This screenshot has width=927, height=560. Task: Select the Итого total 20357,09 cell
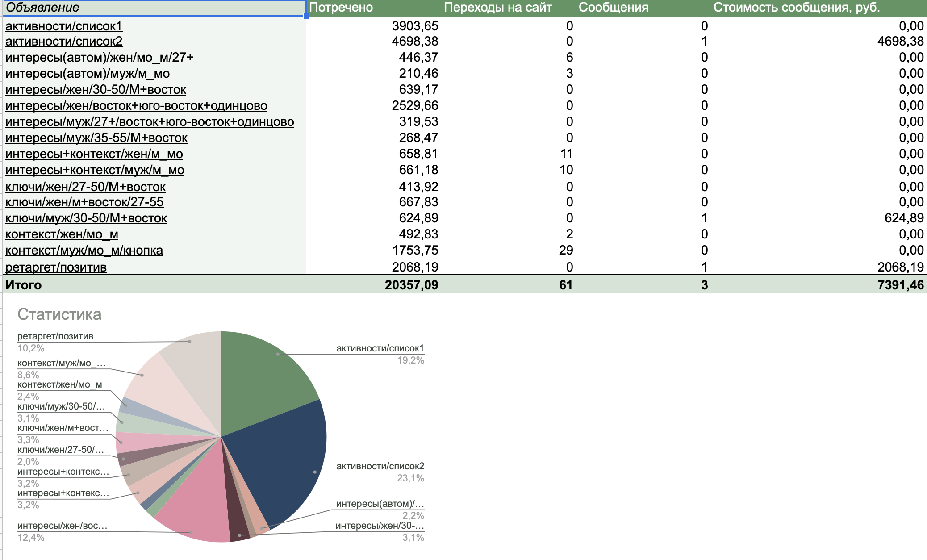pos(411,285)
